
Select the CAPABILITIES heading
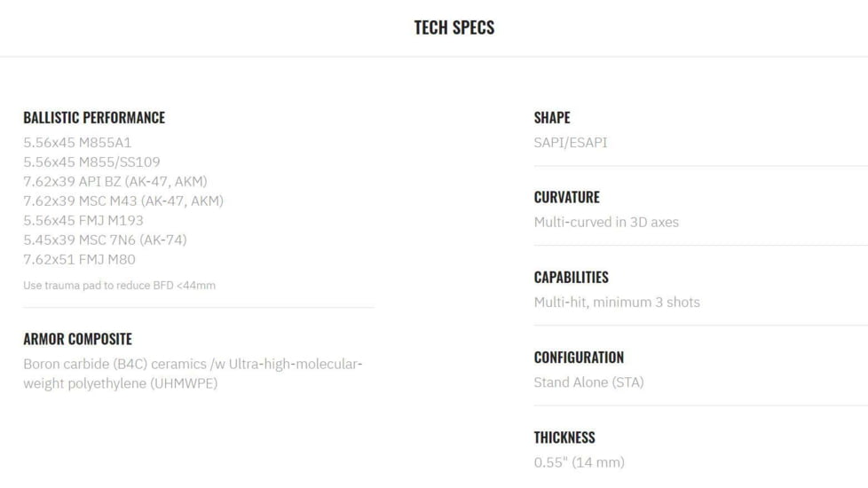(571, 278)
